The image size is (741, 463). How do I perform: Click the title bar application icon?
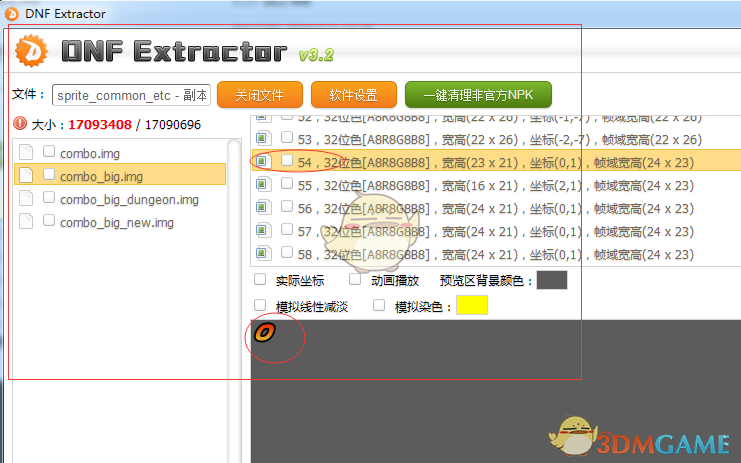[x=11, y=13]
